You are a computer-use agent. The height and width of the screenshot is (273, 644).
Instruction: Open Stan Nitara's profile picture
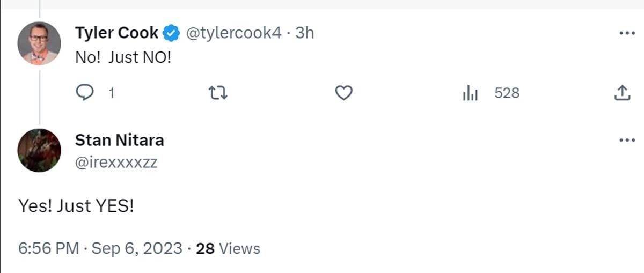(x=39, y=150)
